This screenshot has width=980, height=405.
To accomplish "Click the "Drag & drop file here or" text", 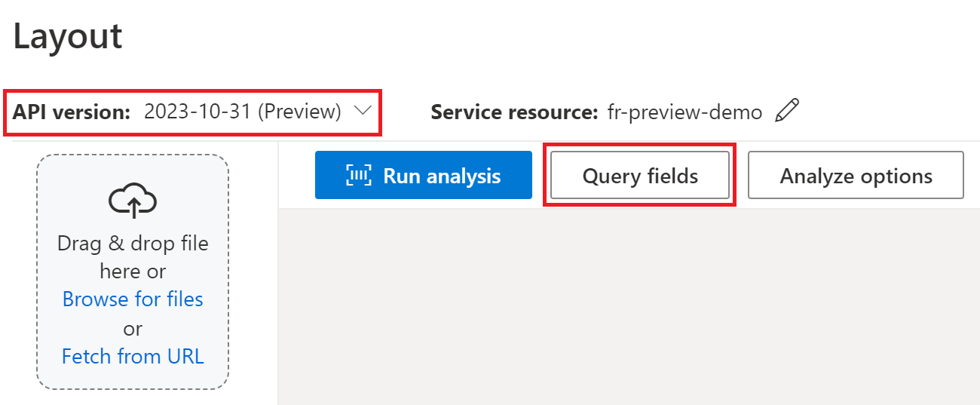I will tap(133, 257).
